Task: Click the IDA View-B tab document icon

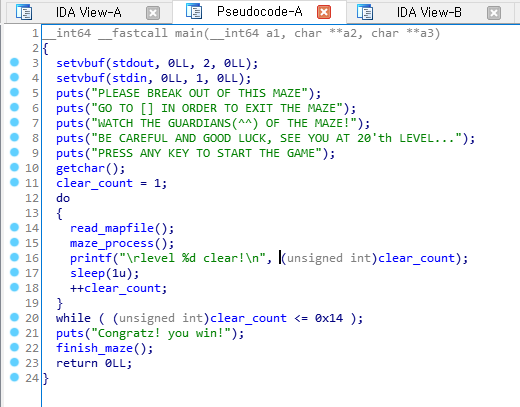Action: tap(365, 12)
